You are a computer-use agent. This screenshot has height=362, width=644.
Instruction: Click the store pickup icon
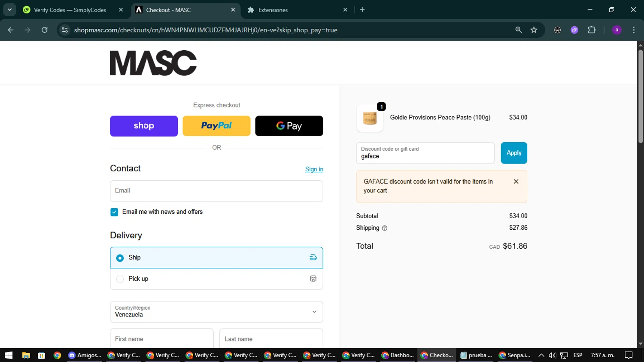pos(313,279)
